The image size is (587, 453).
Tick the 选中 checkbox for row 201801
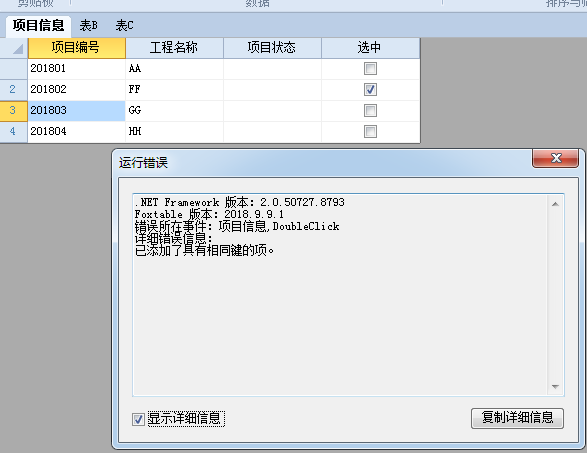[370, 69]
